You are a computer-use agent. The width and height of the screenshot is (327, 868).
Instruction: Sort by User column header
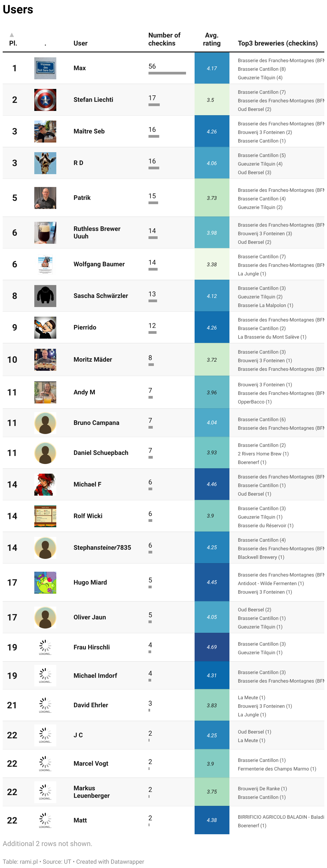pyautogui.click(x=81, y=43)
